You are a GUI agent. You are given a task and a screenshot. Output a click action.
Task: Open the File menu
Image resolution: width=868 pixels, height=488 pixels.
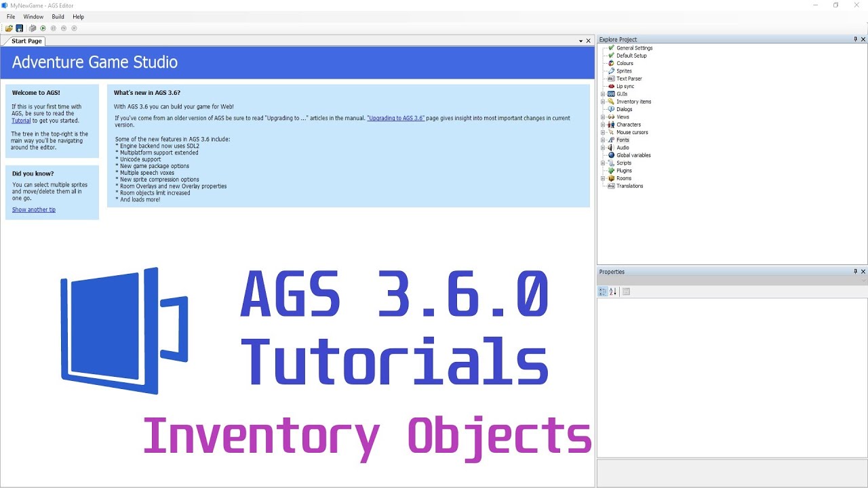(x=11, y=16)
